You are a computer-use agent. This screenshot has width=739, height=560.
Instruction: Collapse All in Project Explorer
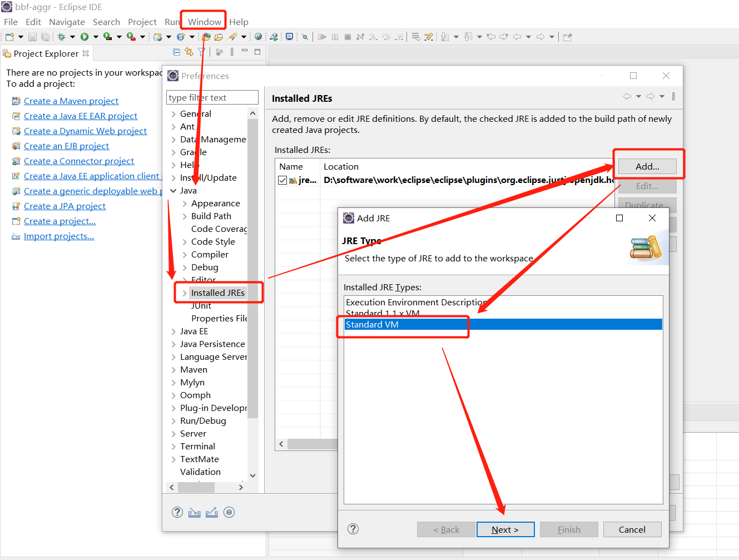point(177,52)
